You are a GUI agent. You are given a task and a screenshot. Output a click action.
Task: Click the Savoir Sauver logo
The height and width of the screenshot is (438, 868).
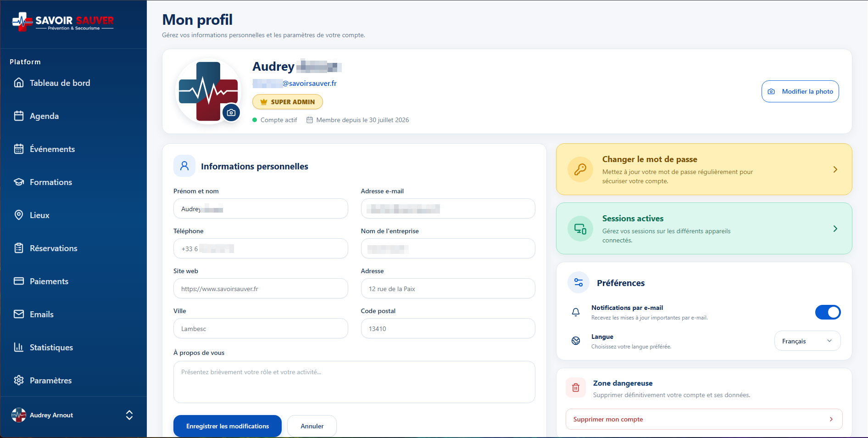[x=63, y=22]
